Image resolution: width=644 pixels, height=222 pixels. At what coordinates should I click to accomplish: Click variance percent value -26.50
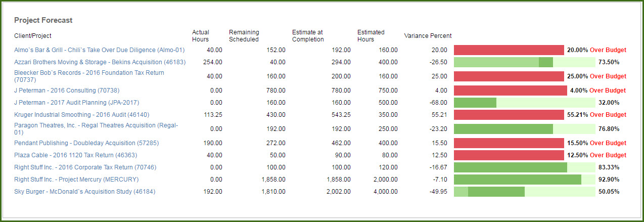[x=438, y=62]
